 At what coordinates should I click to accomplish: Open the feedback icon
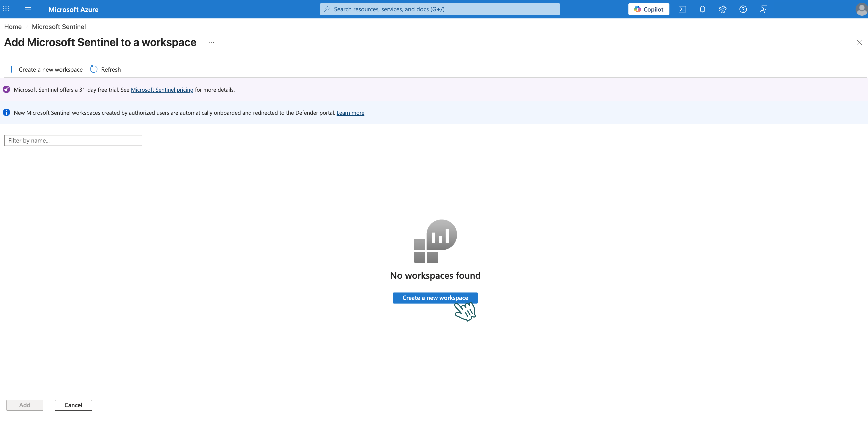(763, 9)
